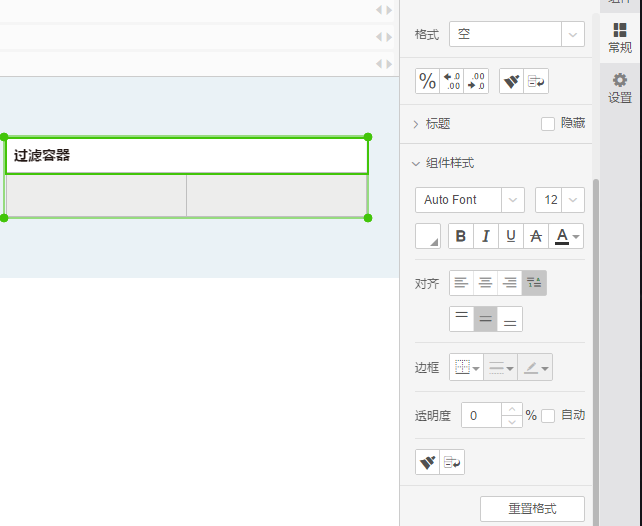This screenshot has width=642, height=526.
Task: Align text right
Action: pos(510,283)
